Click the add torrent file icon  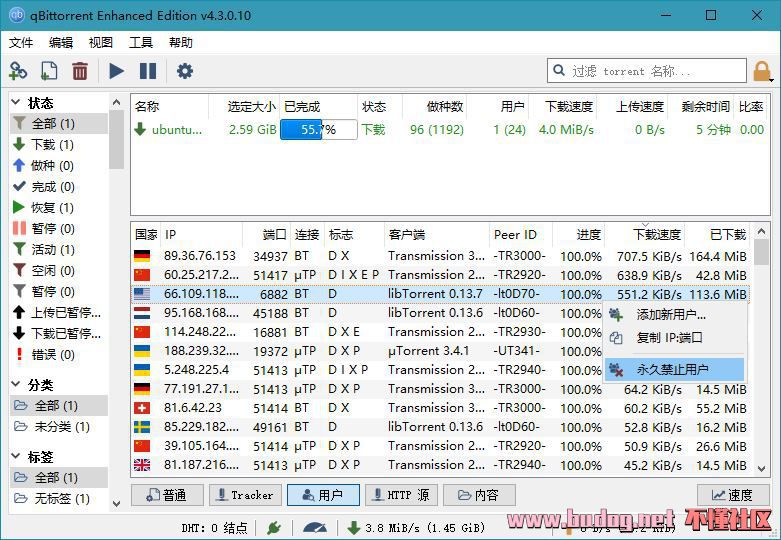click(49, 71)
